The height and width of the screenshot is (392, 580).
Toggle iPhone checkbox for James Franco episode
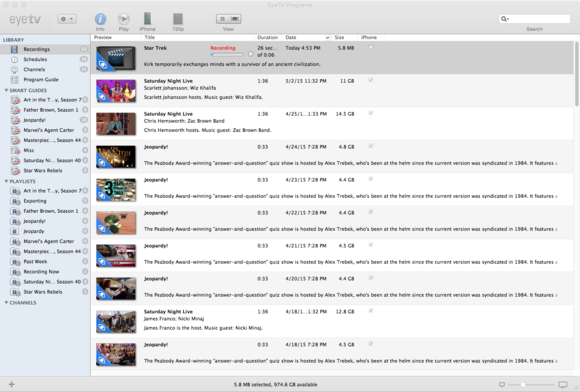click(371, 310)
